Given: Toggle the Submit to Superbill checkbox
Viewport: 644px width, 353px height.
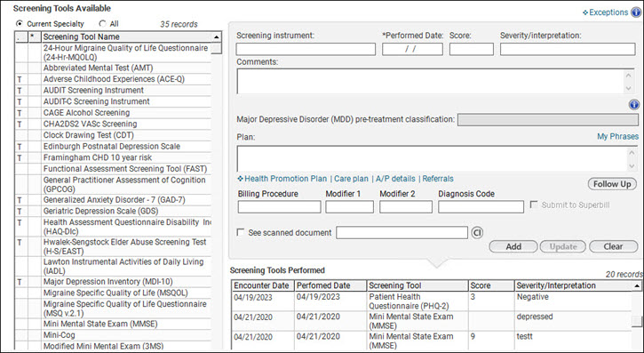Looking at the screenshot, I should tap(534, 205).
